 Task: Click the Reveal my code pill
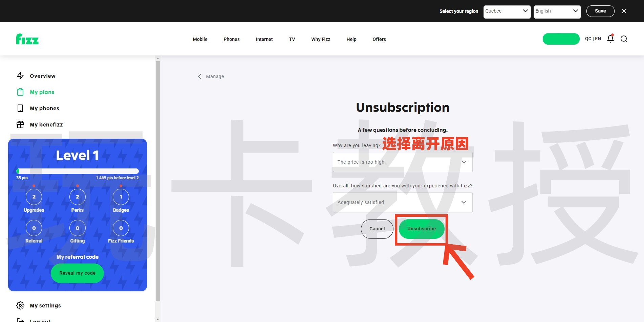pos(77,273)
